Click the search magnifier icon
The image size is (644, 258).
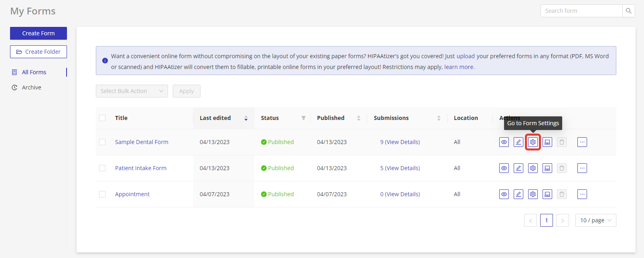pyautogui.click(x=628, y=11)
